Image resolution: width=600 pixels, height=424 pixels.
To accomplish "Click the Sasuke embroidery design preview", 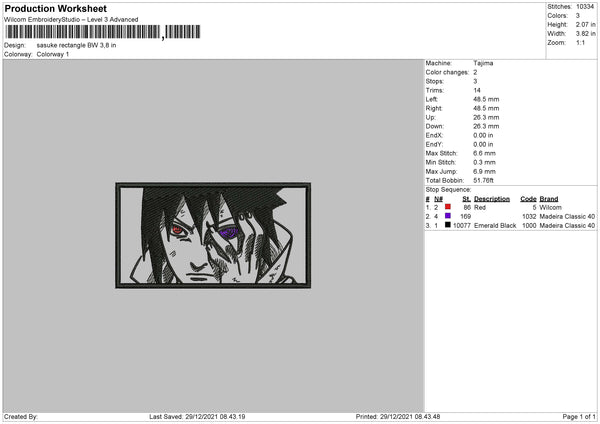I will 213,235.
